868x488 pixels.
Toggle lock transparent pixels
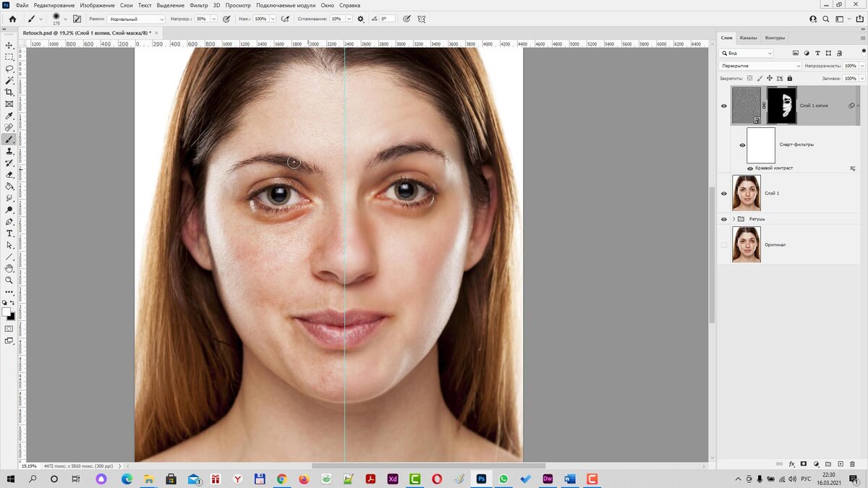[749, 78]
